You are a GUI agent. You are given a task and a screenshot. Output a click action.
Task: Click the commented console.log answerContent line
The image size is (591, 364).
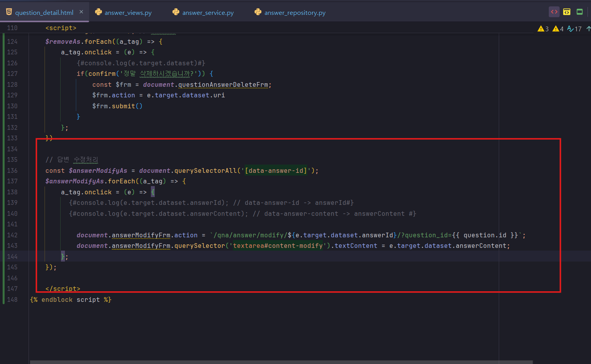click(242, 213)
